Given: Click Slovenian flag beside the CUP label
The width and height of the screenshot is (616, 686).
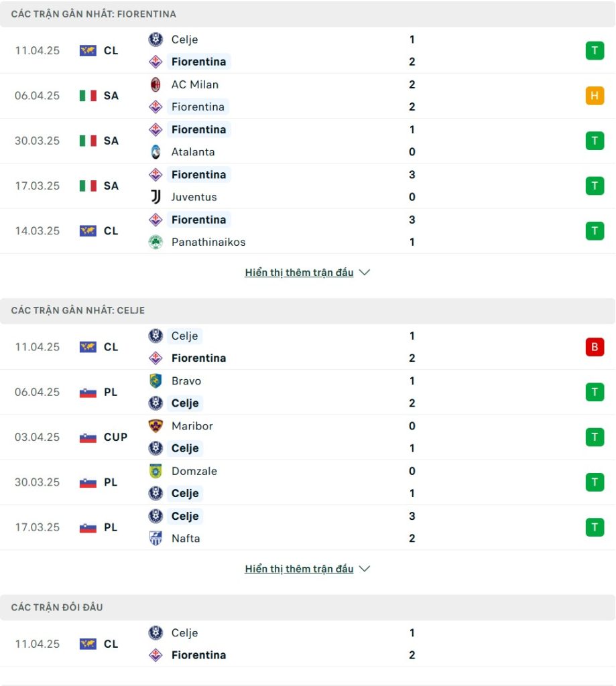Looking at the screenshot, I should click(88, 437).
